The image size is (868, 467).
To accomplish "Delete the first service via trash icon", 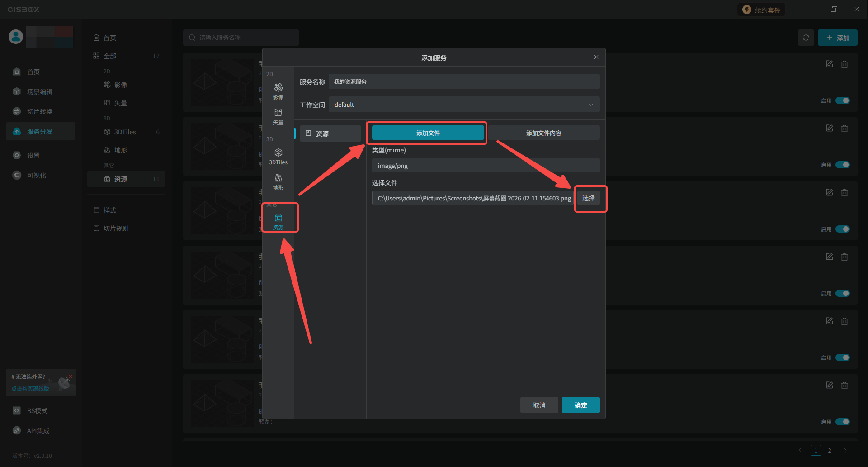I will click(844, 64).
